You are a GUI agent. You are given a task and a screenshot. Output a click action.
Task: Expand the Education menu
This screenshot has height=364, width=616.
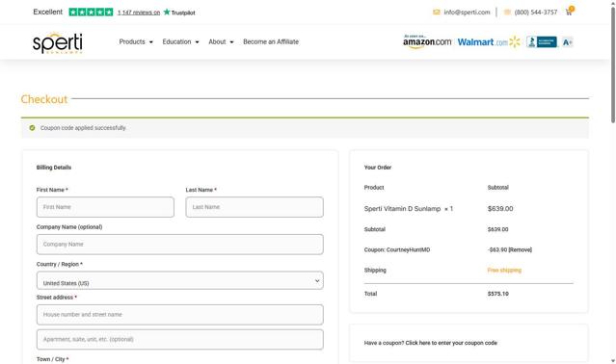[x=180, y=41]
